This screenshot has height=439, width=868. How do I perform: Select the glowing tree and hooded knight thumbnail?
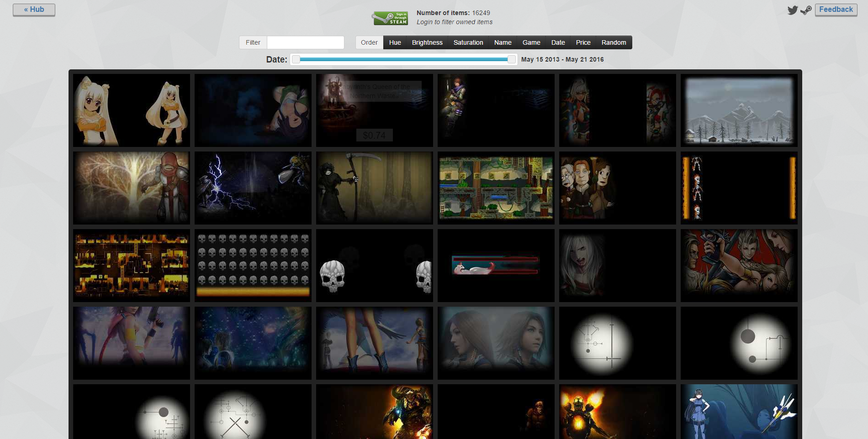click(132, 188)
